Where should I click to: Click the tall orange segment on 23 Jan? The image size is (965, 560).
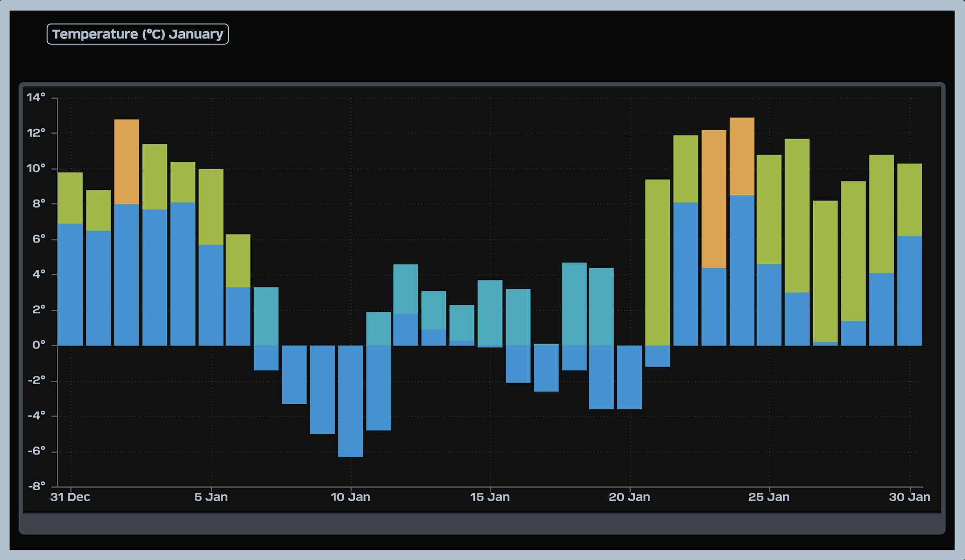click(x=714, y=199)
